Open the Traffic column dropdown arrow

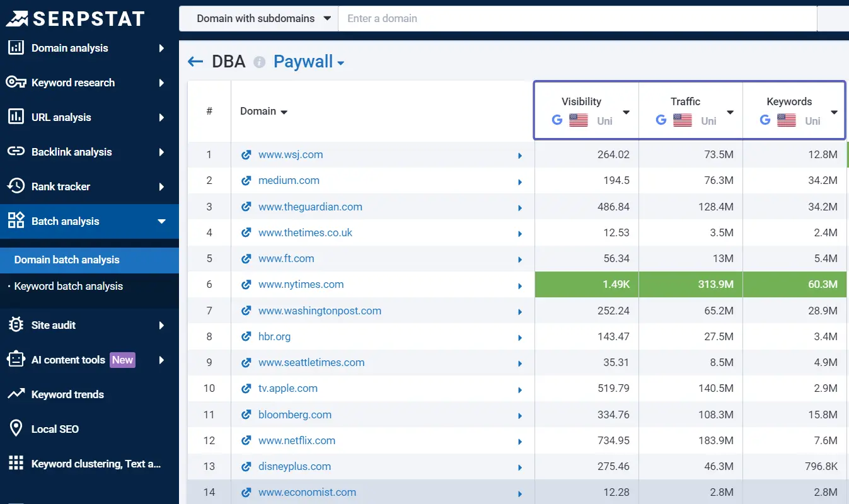click(730, 112)
